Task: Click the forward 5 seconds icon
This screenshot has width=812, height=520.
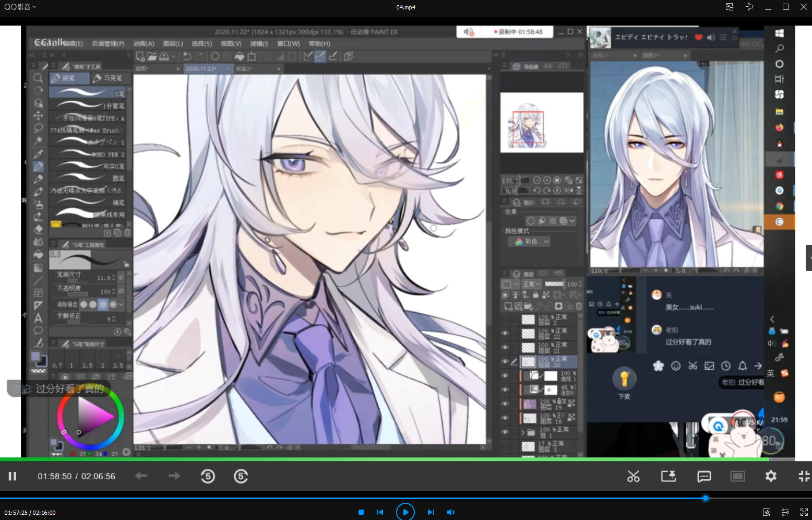Action: coord(241,476)
